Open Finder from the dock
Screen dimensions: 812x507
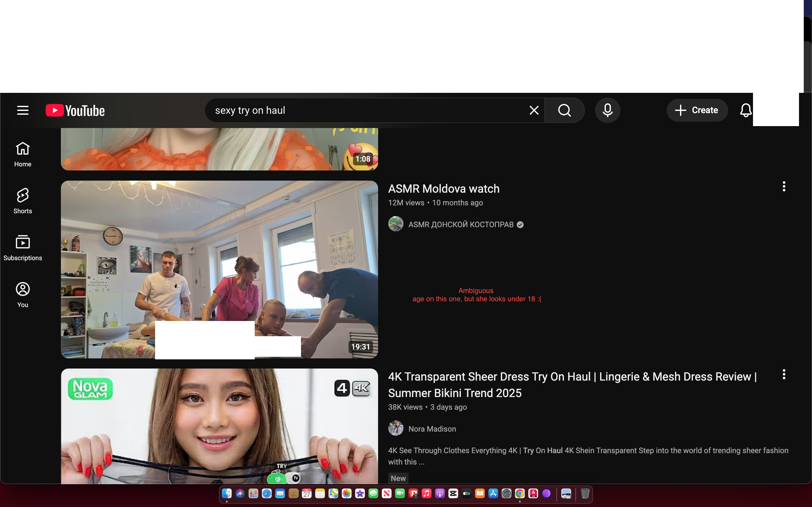(227, 494)
